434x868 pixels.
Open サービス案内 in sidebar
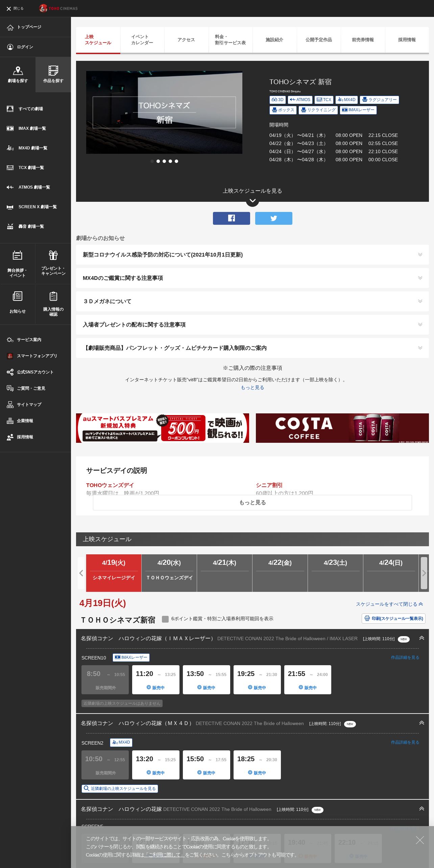(x=29, y=340)
